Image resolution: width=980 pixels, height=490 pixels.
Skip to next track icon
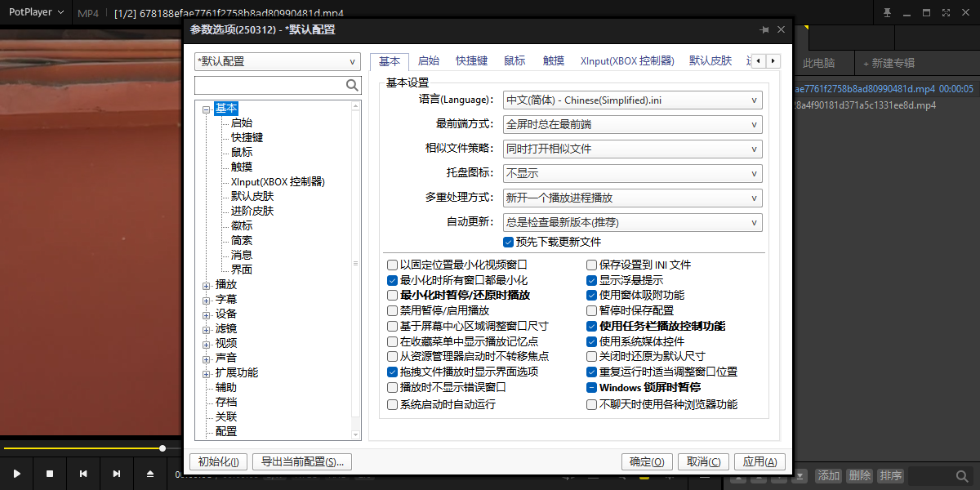coord(117,474)
